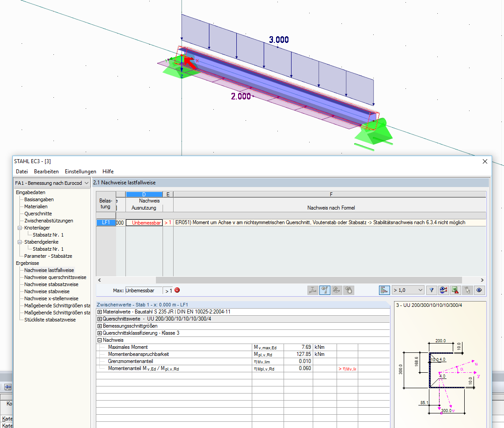Click the pick member pointer icon

[x=468, y=290]
